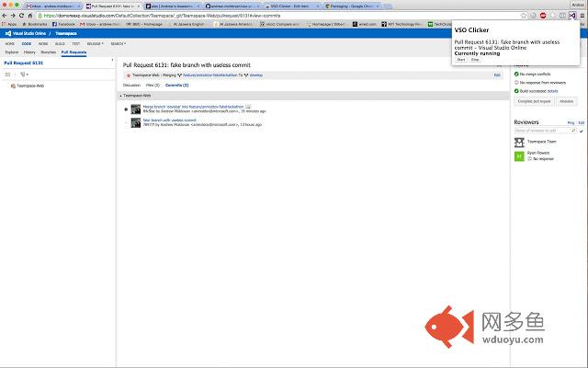The height and width of the screenshot is (368, 588).
Task: Open the Apps bookmarks shortcut
Action: click(x=10, y=24)
